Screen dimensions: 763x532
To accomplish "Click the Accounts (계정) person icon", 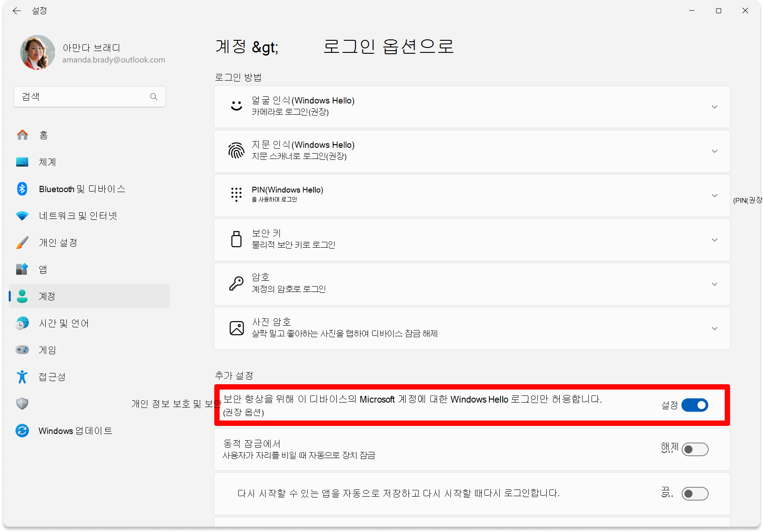I will (22, 296).
